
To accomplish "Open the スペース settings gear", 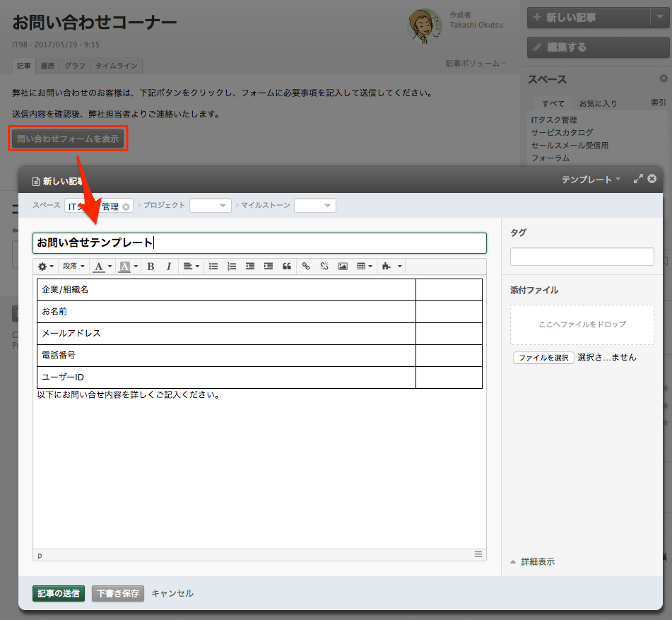I will click(x=662, y=79).
